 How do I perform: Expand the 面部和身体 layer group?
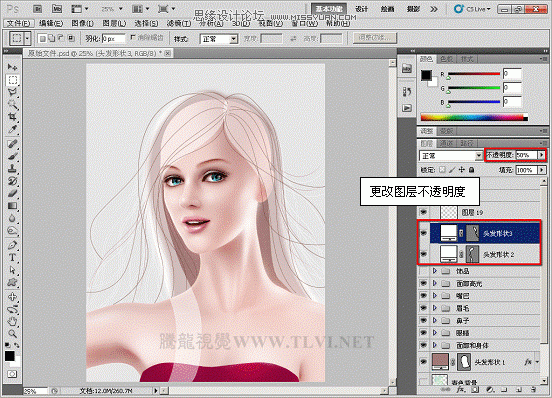(x=435, y=345)
